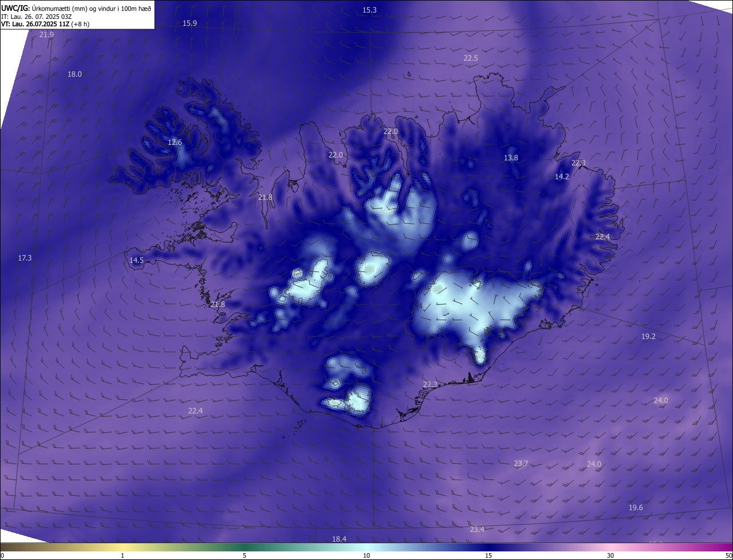Click the 17.3 value label

[25, 258]
